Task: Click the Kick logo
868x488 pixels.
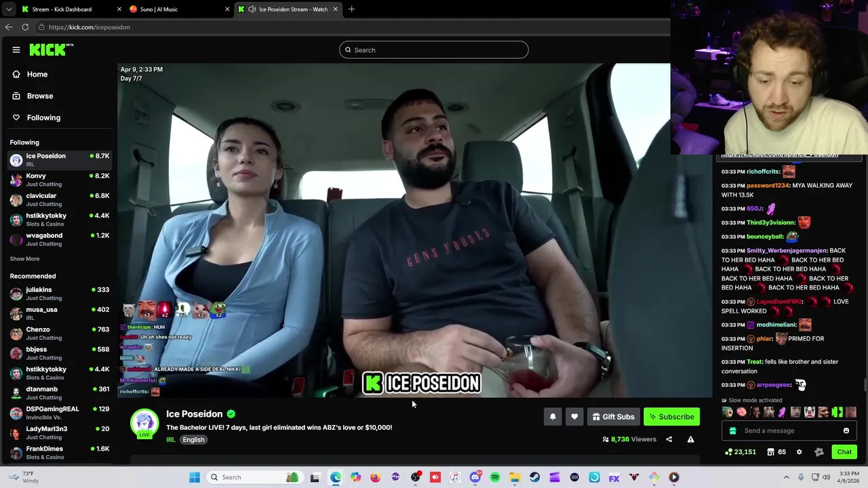Action: pos(51,49)
